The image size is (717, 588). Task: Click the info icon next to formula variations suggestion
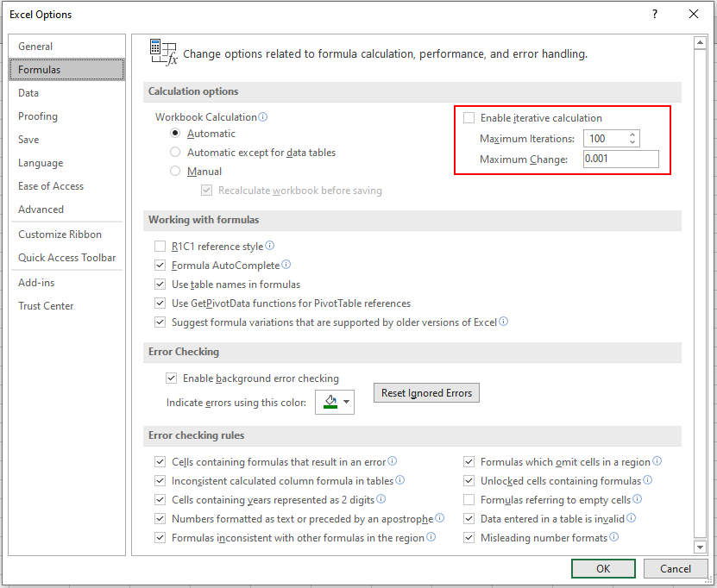503,322
